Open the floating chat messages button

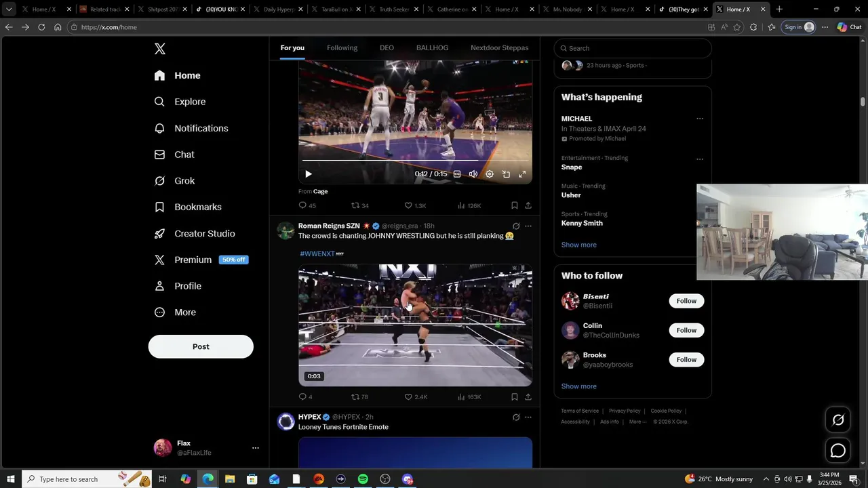pyautogui.click(x=838, y=451)
